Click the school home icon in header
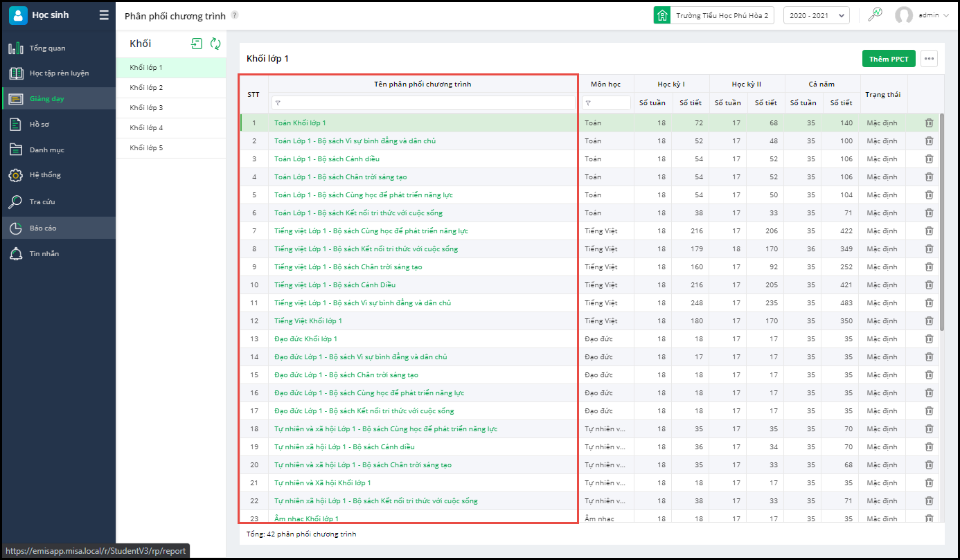960x560 pixels. point(662,15)
